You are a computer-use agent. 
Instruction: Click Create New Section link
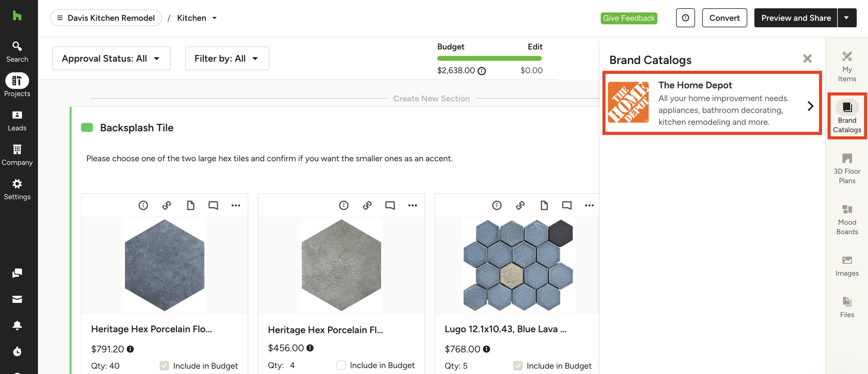431,99
